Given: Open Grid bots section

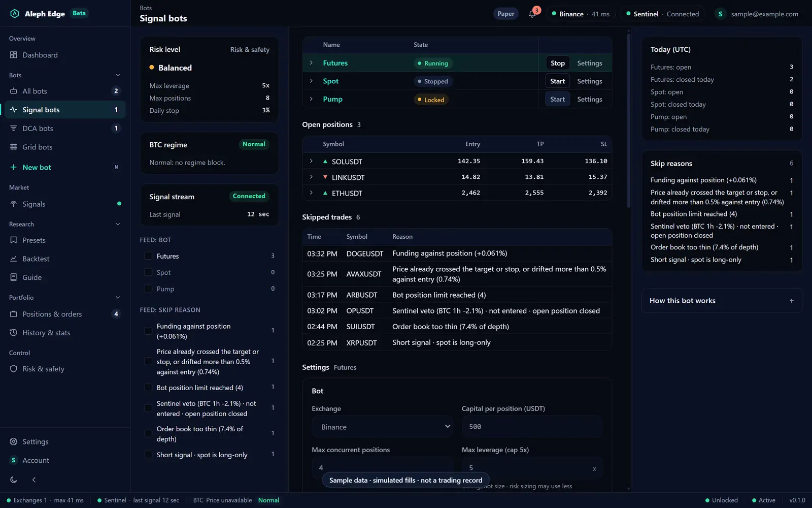Looking at the screenshot, I should pyautogui.click(x=65, y=147).
